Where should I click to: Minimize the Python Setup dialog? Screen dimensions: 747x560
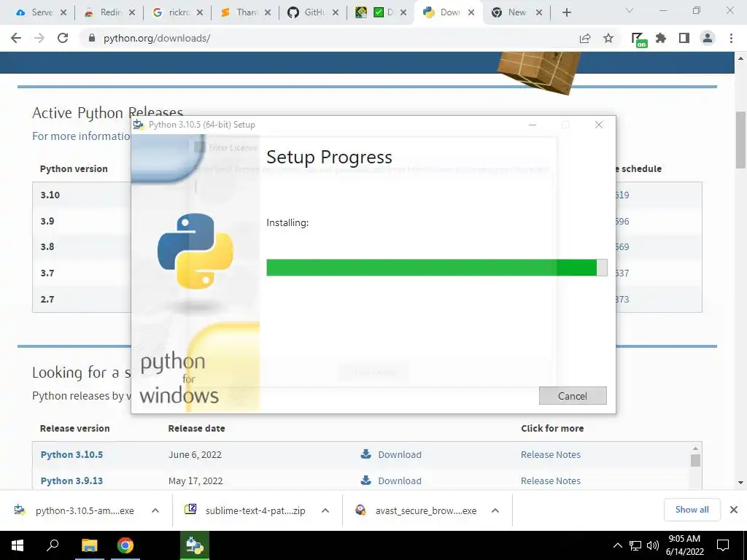click(533, 125)
